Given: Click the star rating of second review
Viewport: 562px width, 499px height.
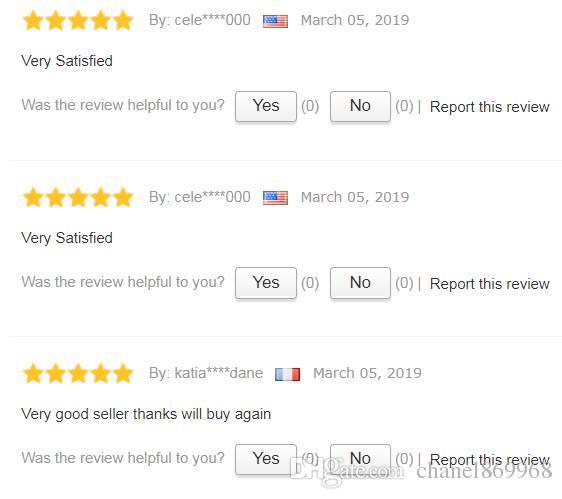Looking at the screenshot, I should (78, 197).
